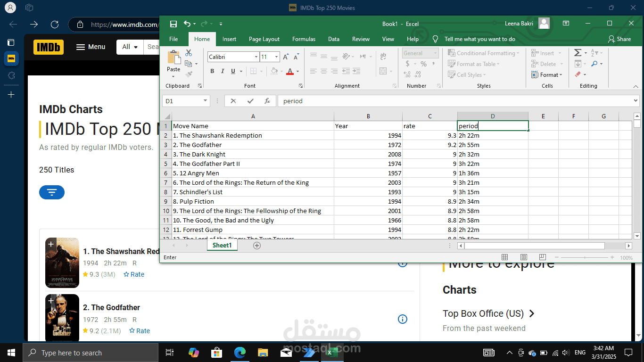Select the Italic formatting icon

222,71
